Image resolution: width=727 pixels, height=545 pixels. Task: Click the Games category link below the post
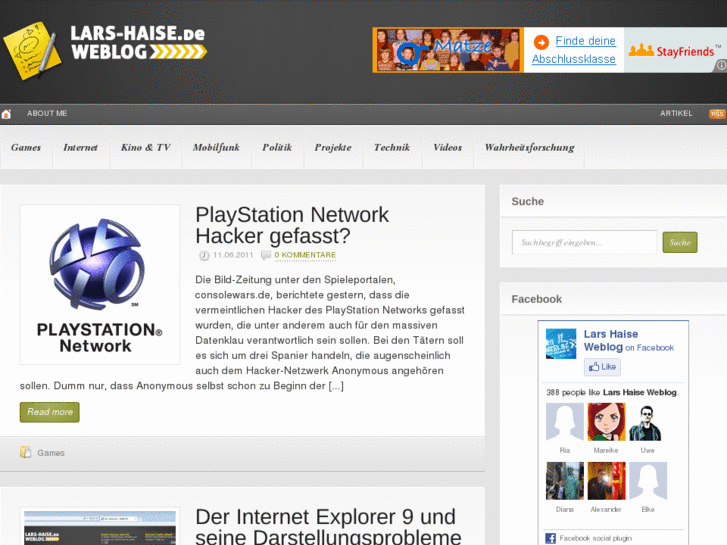click(51, 453)
